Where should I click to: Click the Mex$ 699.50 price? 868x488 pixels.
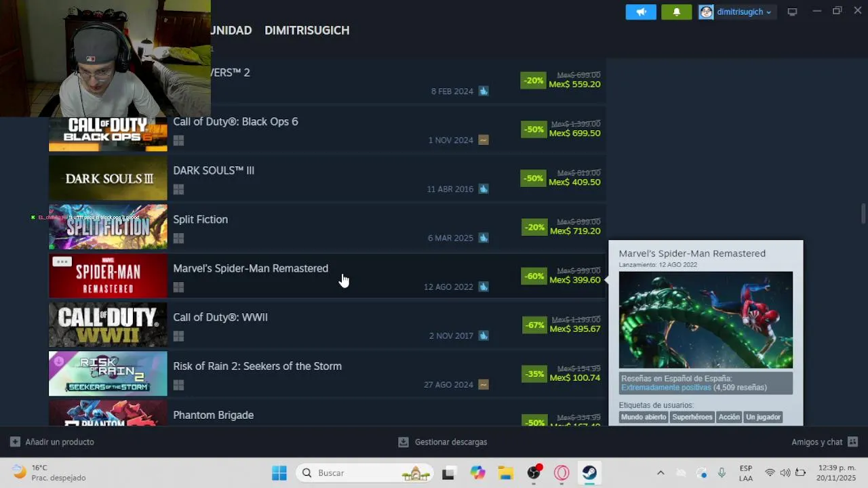[574, 134]
